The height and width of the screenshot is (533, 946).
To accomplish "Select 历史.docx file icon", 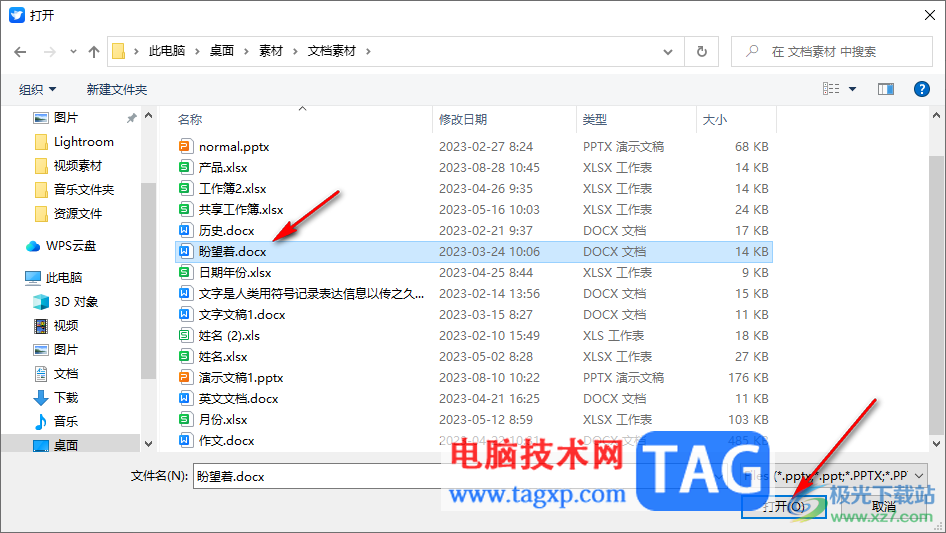I will click(x=185, y=231).
